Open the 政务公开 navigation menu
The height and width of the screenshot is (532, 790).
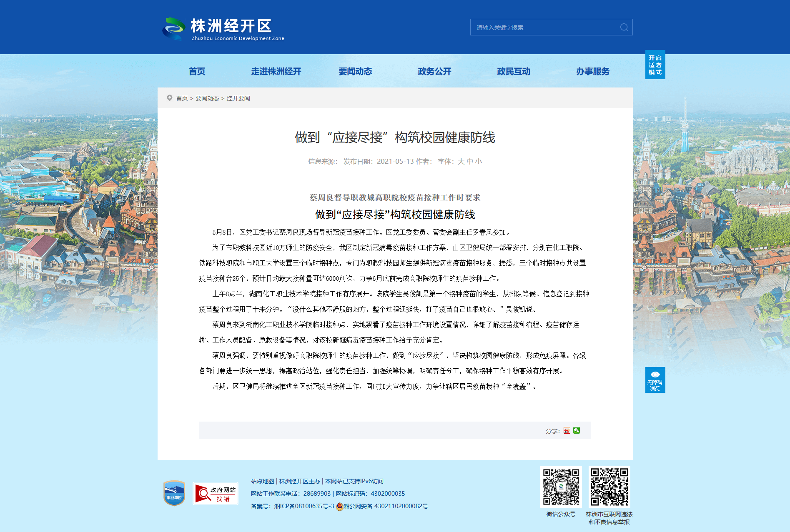[x=434, y=72]
